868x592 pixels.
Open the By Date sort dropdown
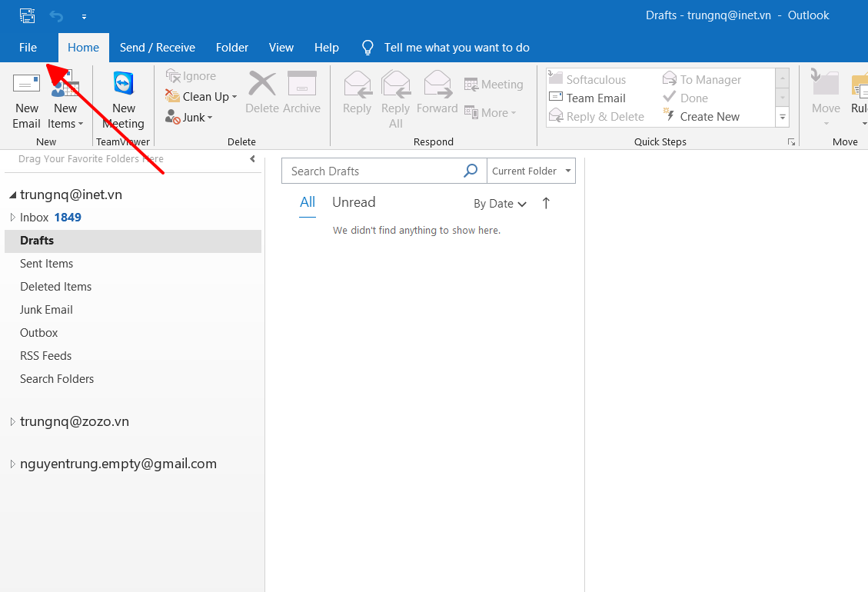(500, 204)
